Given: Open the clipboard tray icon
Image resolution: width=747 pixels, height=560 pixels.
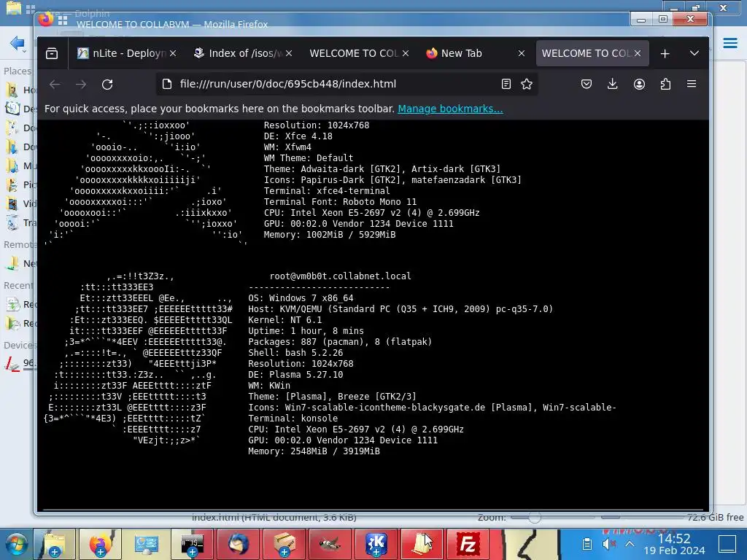Looking at the screenshot, I should (587, 544).
